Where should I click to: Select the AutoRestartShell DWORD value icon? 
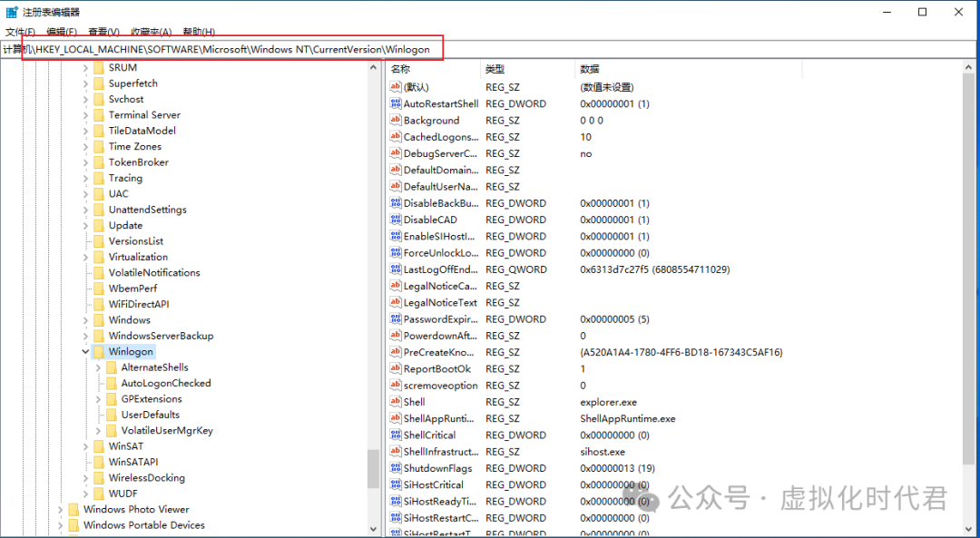coord(395,103)
